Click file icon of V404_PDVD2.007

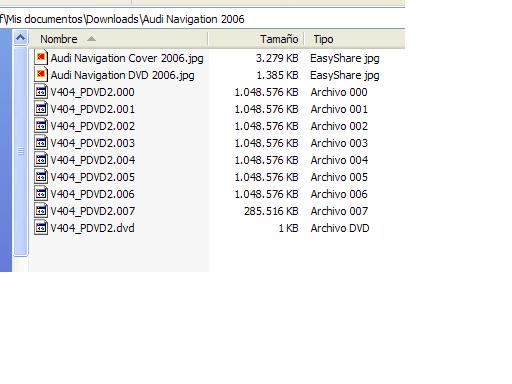[41, 210]
